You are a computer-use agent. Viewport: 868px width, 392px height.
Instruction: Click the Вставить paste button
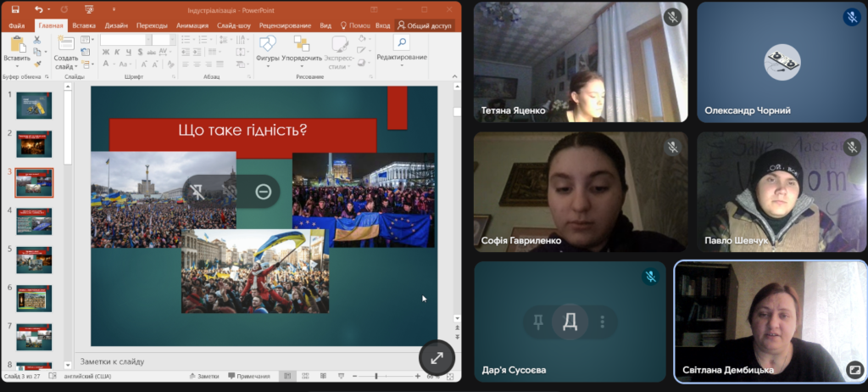click(x=16, y=58)
